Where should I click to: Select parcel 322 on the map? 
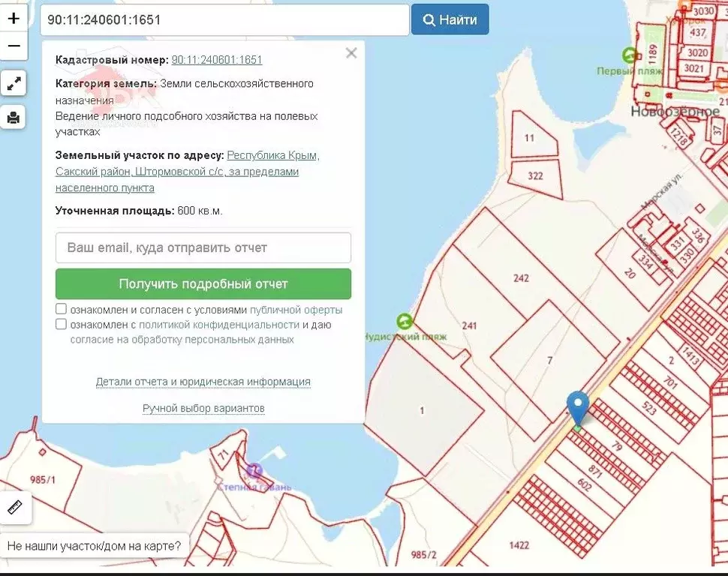coord(535,175)
